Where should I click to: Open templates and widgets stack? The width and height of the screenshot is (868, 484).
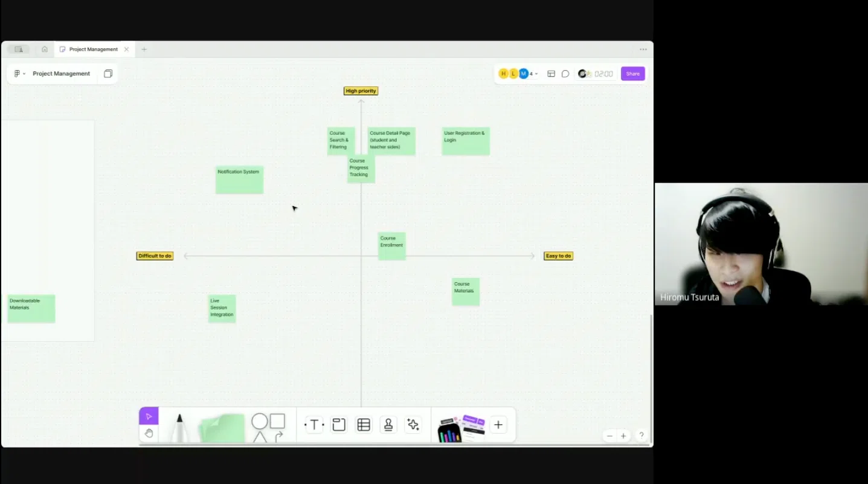tap(461, 428)
